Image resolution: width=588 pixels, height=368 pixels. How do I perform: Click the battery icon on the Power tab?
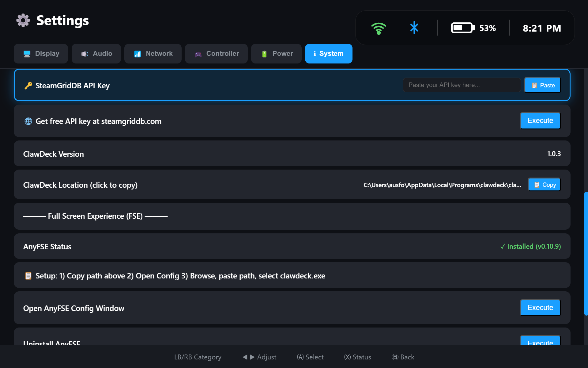[264, 53]
